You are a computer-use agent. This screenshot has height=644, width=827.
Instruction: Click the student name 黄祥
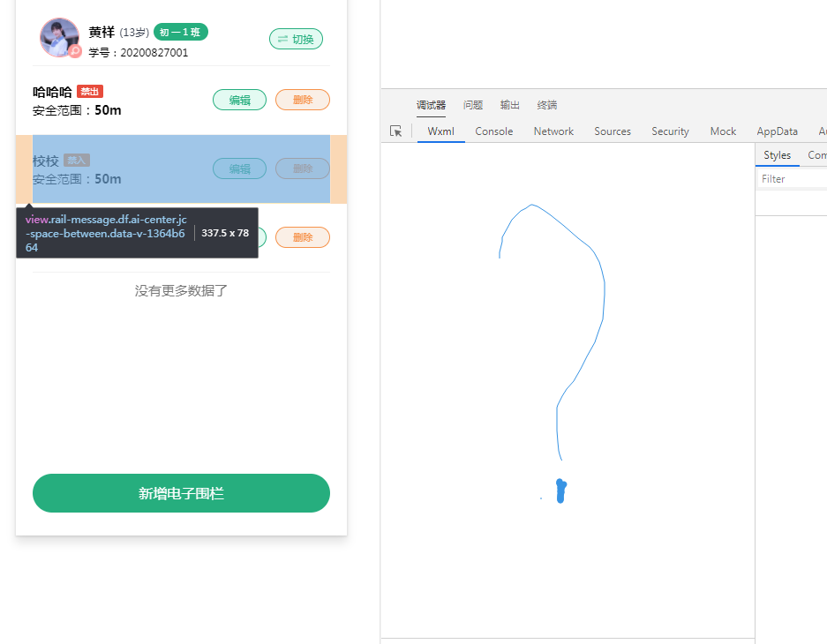(x=101, y=32)
